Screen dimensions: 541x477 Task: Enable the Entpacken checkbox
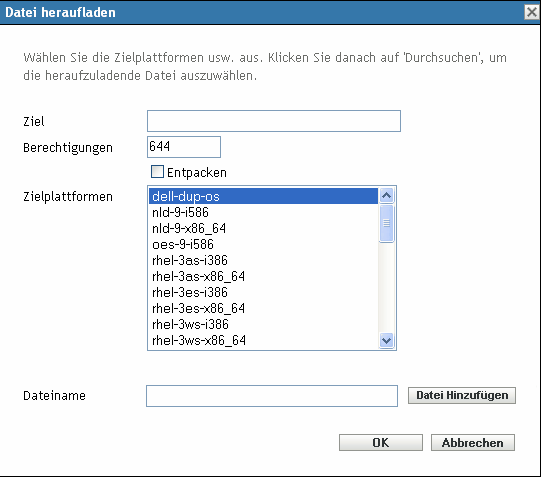tap(157, 172)
